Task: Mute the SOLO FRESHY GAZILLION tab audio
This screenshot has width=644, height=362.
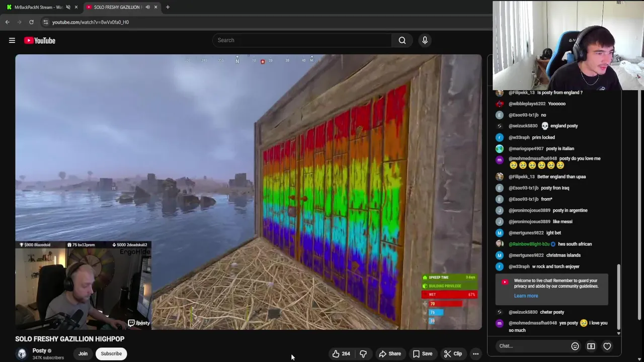Action: 147,7
